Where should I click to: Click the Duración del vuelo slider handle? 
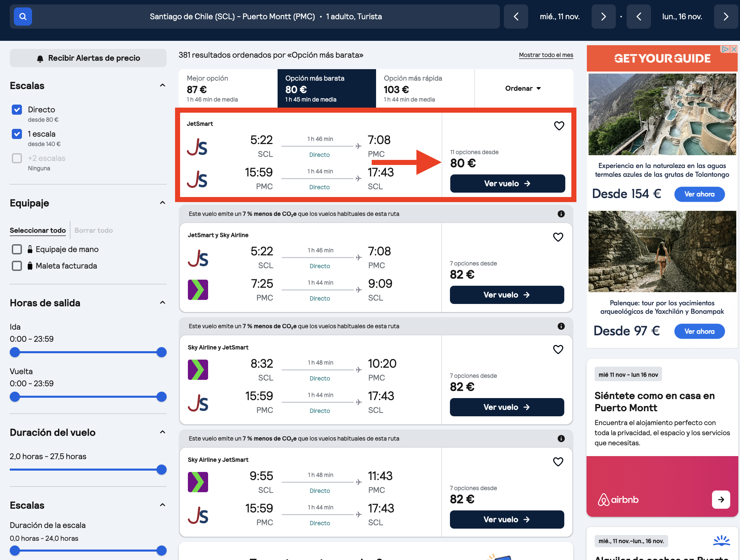point(162,470)
